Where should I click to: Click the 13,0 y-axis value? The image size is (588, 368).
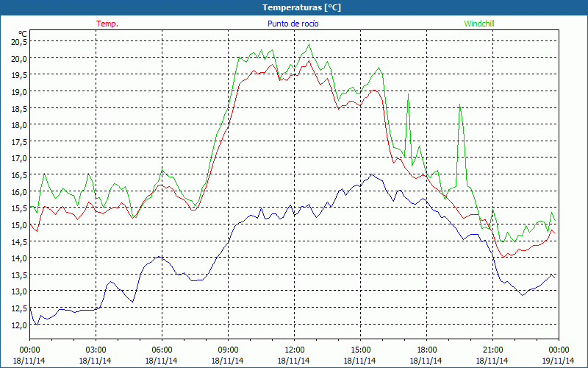tap(19, 291)
